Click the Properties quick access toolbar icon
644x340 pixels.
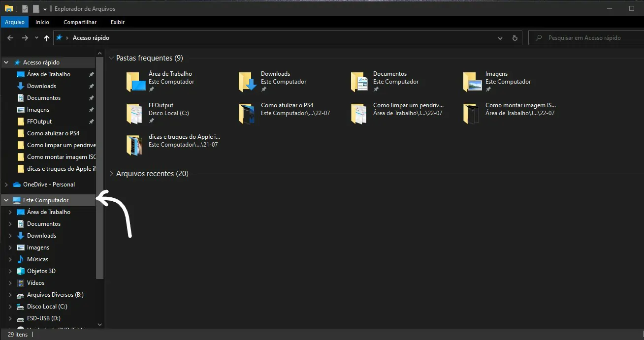[x=26, y=8]
